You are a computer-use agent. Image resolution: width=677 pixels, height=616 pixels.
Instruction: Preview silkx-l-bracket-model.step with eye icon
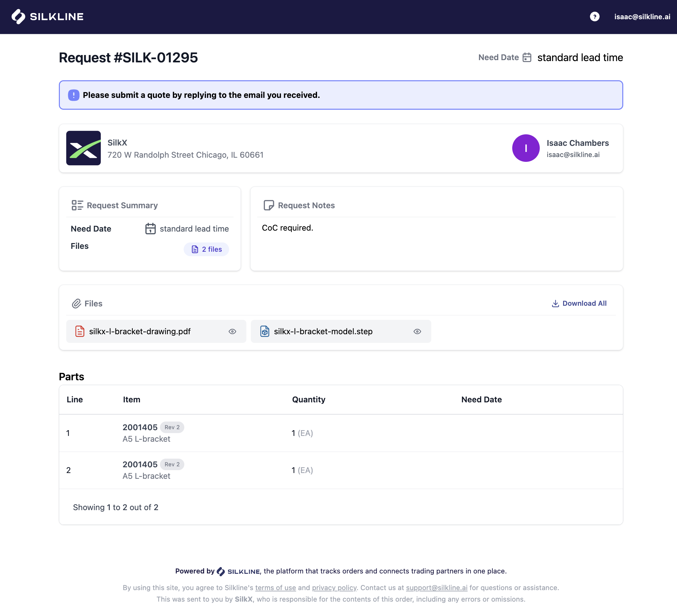click(417, 331)
